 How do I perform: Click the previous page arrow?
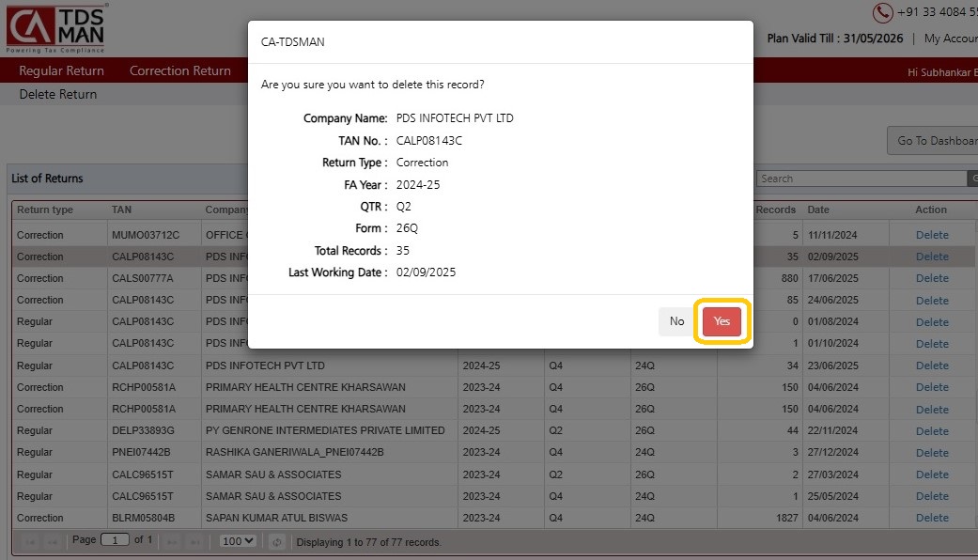pos(54,541)
